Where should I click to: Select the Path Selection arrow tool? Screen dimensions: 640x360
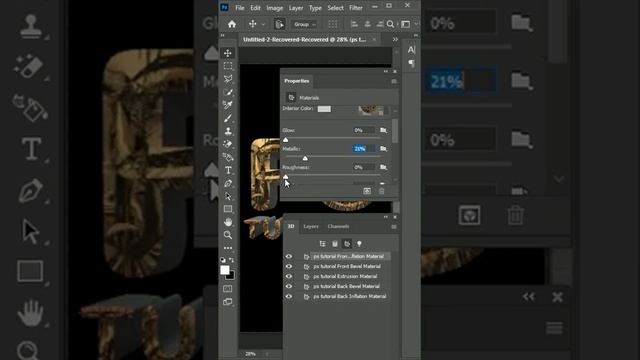(228, 196)
